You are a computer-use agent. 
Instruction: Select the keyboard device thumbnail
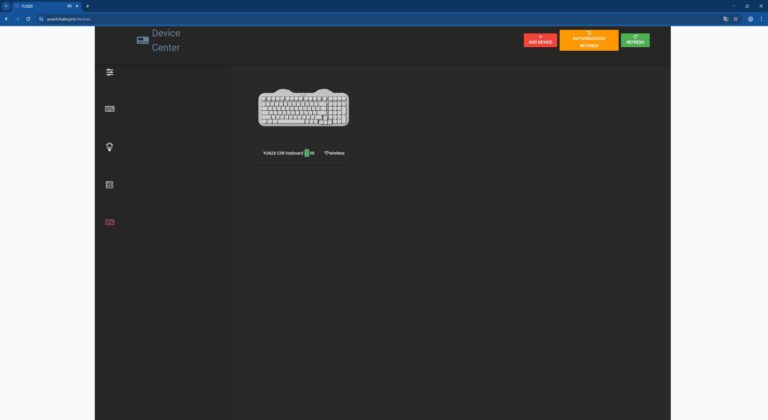point(304,108)
